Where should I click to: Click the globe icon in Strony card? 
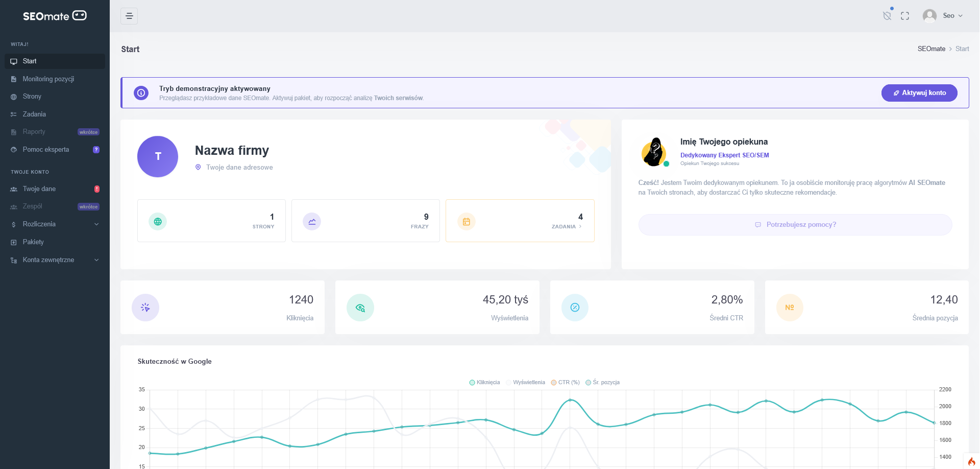tap(158, 222)
